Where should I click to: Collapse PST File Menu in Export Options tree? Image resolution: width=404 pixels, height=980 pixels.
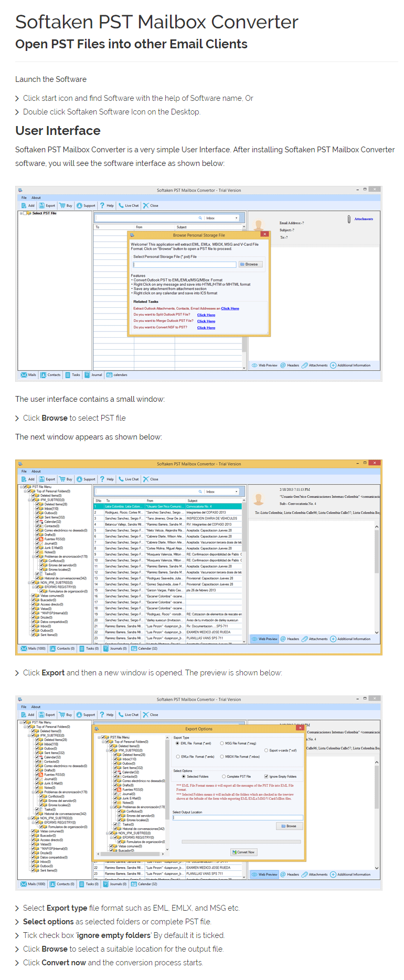click(x=99, y=737)
